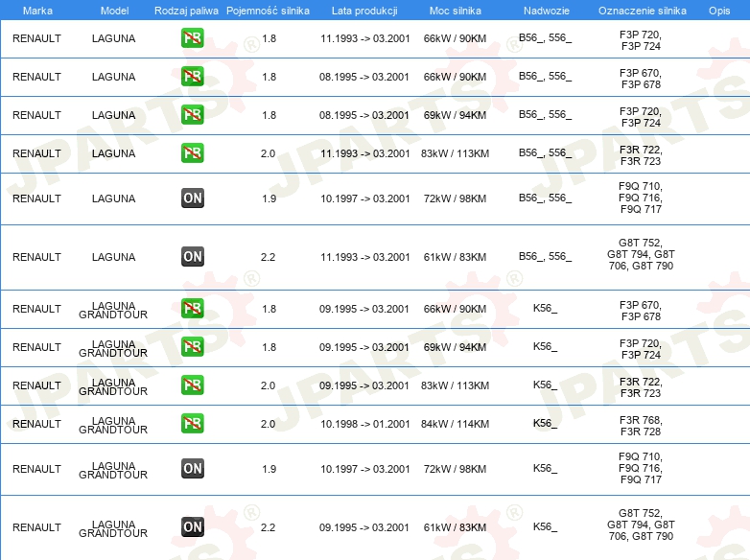The image size is (750, 560).
Task: Select PB icon in Grandtour 2.0 83kW row
Action: [192, 385]
